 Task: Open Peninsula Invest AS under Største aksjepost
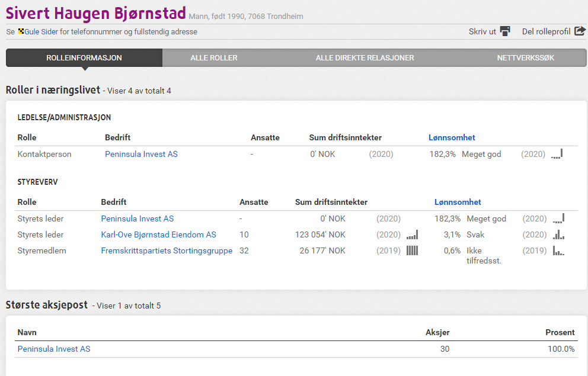point(54,349)
